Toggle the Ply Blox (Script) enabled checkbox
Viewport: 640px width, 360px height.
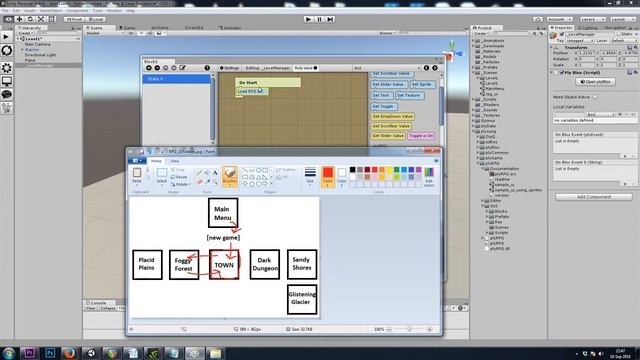[562, 72]
